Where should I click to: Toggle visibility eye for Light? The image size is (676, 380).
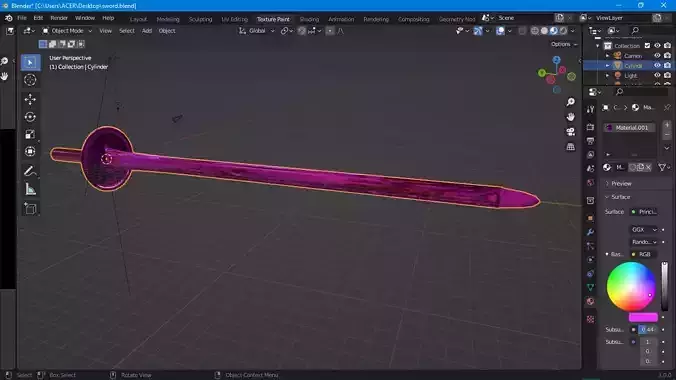tap(657, 75)
